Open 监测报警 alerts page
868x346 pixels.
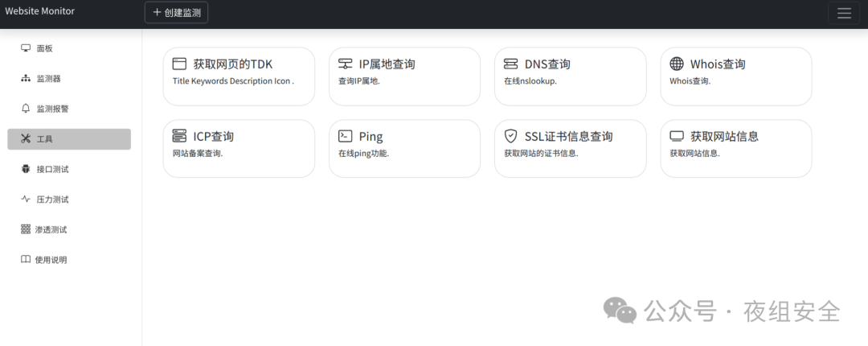52,109
